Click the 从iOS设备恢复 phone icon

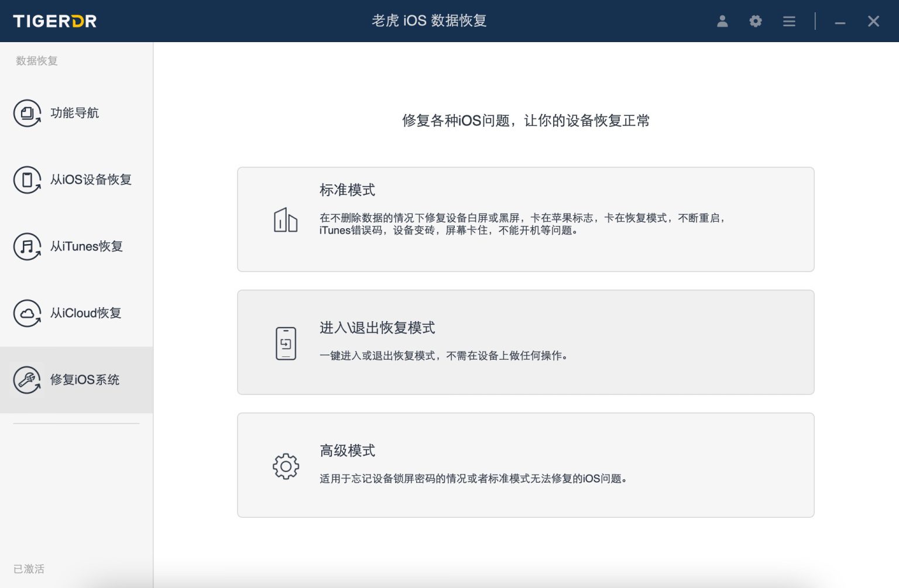[x=27, y=180]
